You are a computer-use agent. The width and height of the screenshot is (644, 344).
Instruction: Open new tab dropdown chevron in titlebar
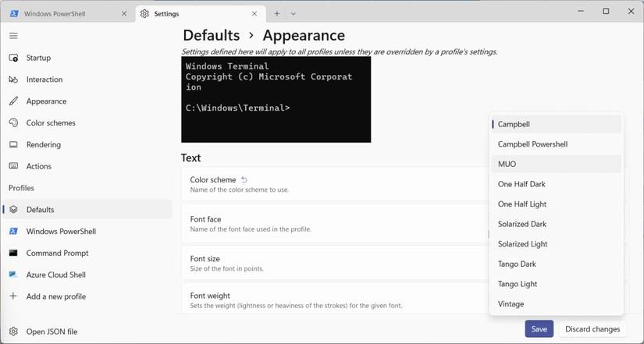[294, 14]
